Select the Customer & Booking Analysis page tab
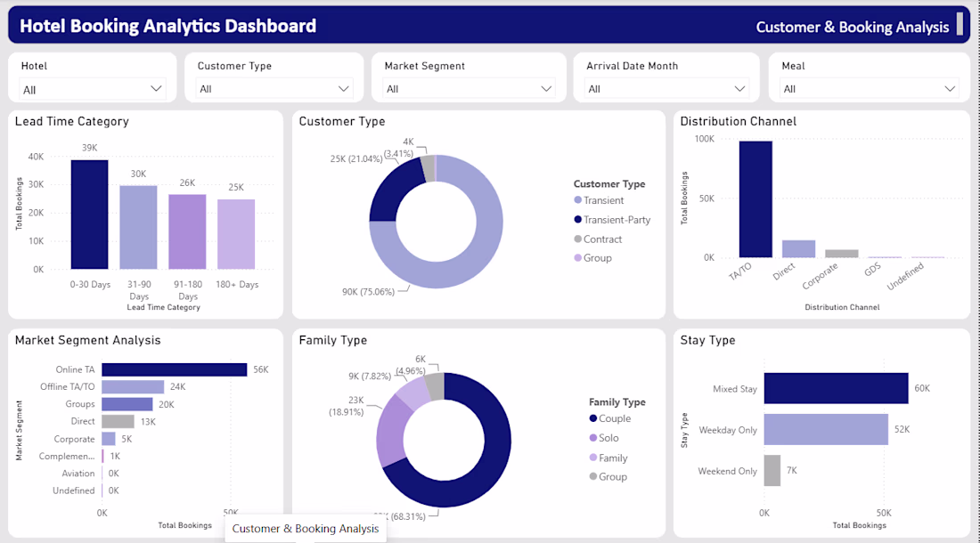 (305, 529)
